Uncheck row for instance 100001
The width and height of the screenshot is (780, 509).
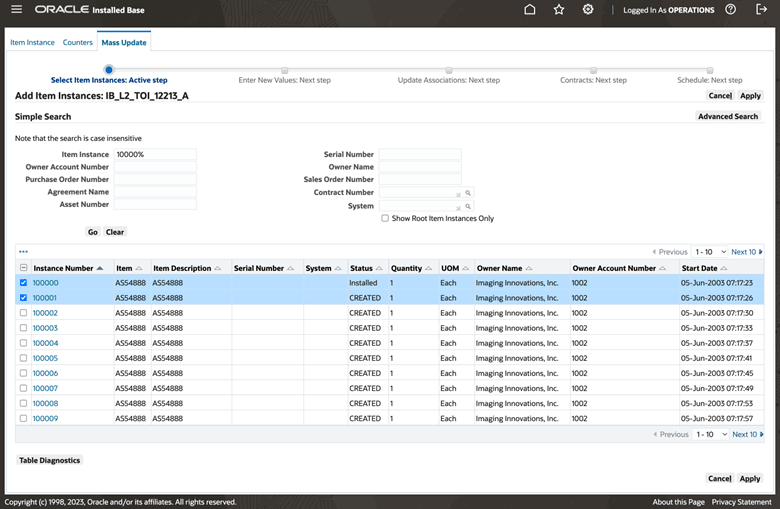(23, 298)
